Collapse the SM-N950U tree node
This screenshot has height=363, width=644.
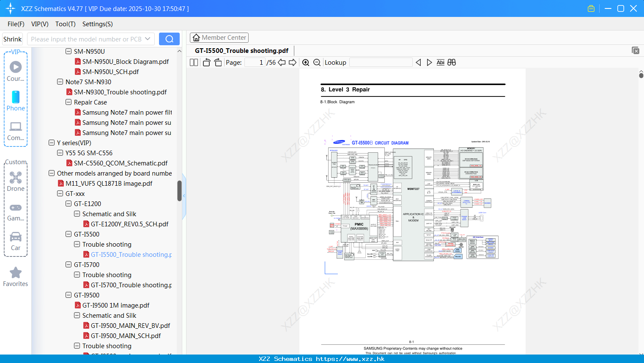69,51
